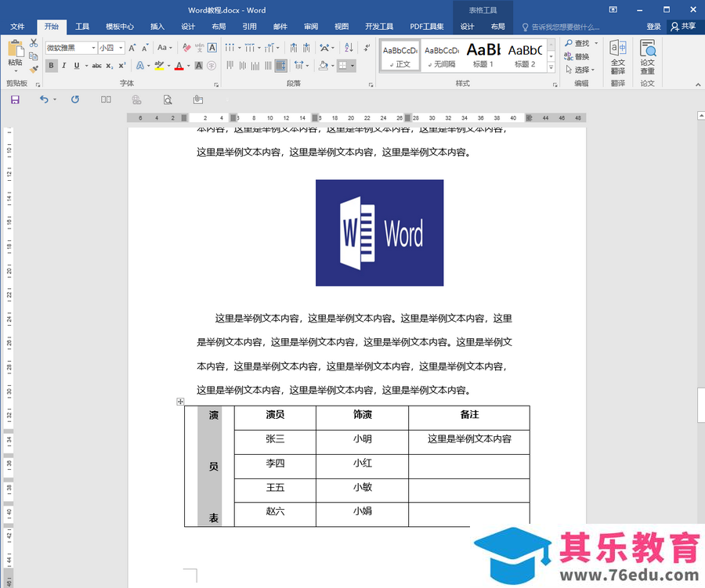Apply the 无间隔 no spacing style

[442, 55]
